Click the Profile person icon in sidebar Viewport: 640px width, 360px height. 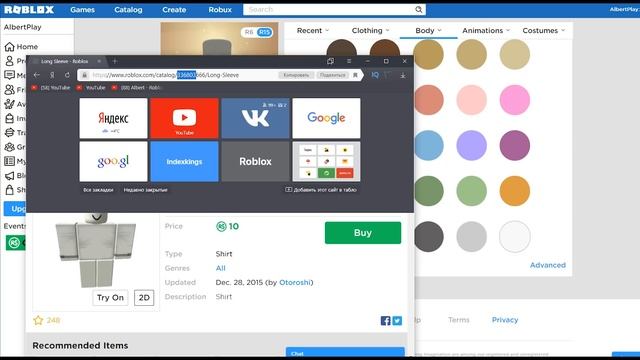click(9, 61)
